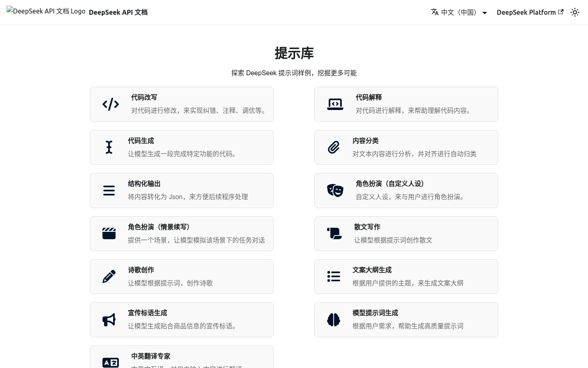
Task: Click the laptop code icon for 代码解释
Action: pyautogui.click(x=335, y=104)
